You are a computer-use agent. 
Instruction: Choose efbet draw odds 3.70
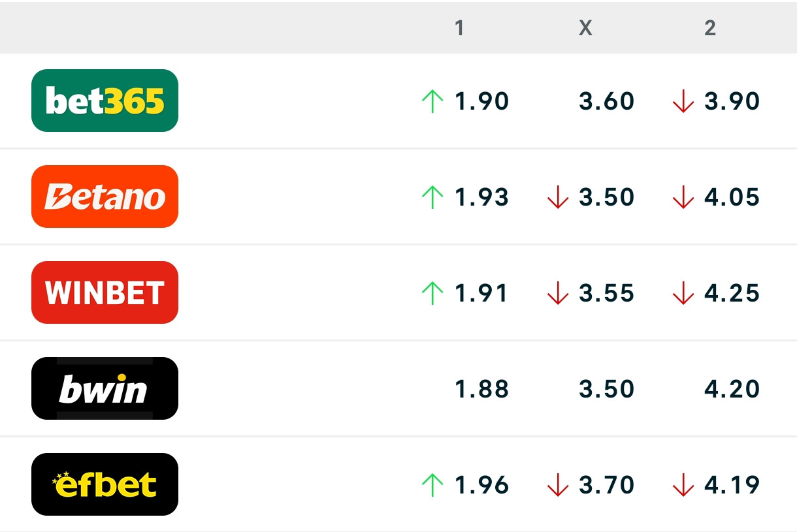click(606, 485)
